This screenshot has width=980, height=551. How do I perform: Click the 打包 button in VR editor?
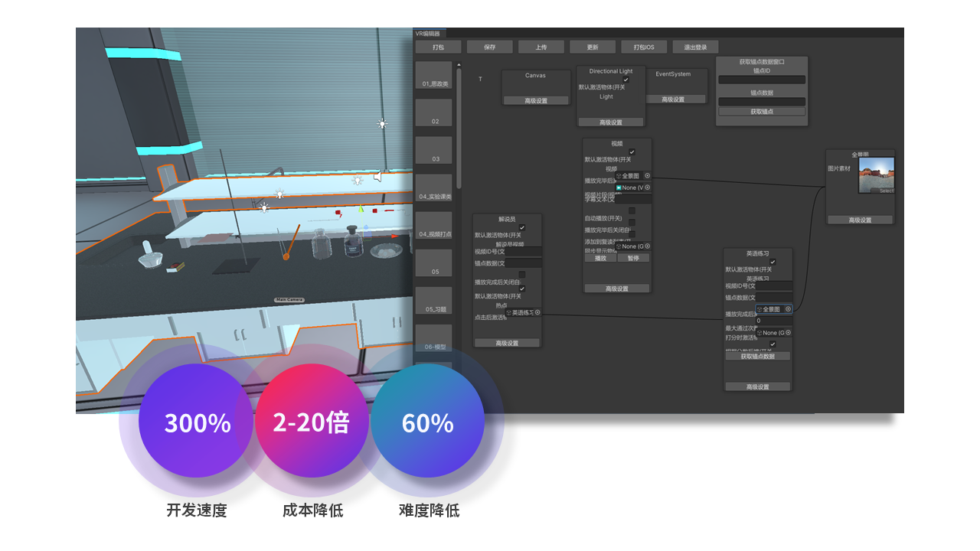point(438,47)
